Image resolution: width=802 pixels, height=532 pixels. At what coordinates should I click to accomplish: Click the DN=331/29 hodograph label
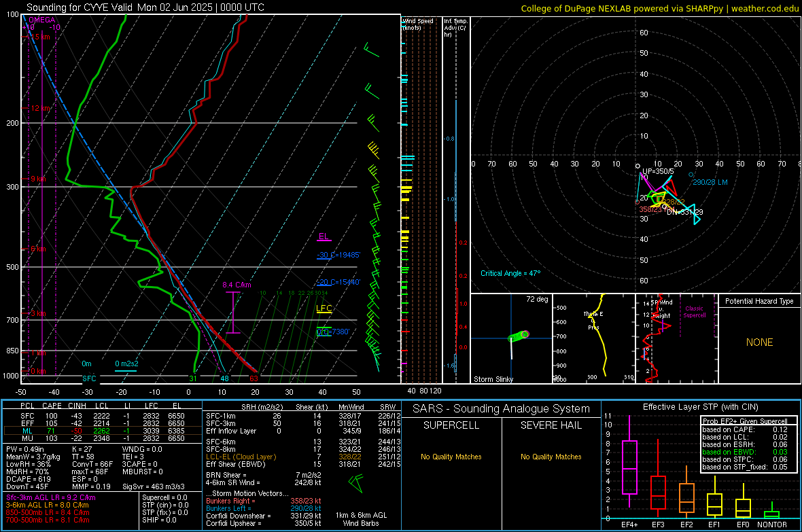[x=685, y=212]
